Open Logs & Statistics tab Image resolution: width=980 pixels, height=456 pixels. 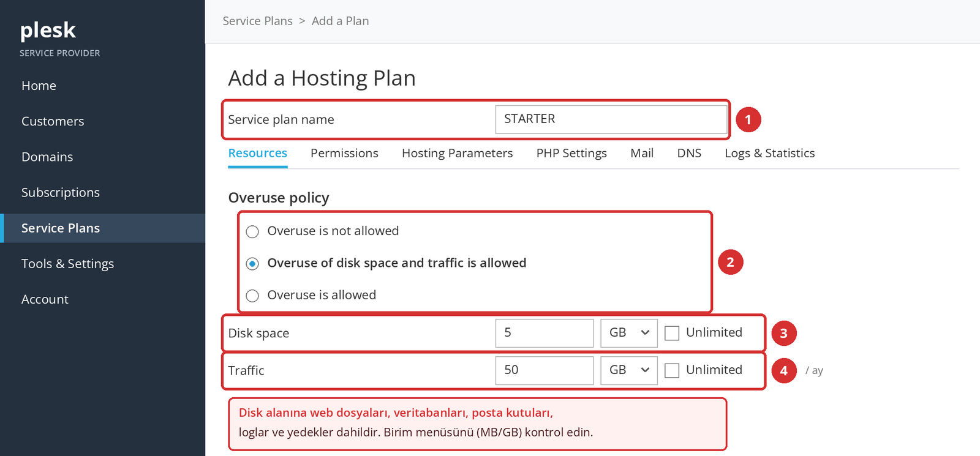click(770, 153)
